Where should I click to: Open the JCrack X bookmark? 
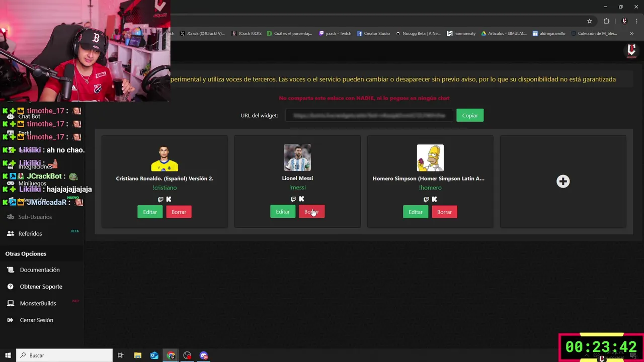pos(202,34)
